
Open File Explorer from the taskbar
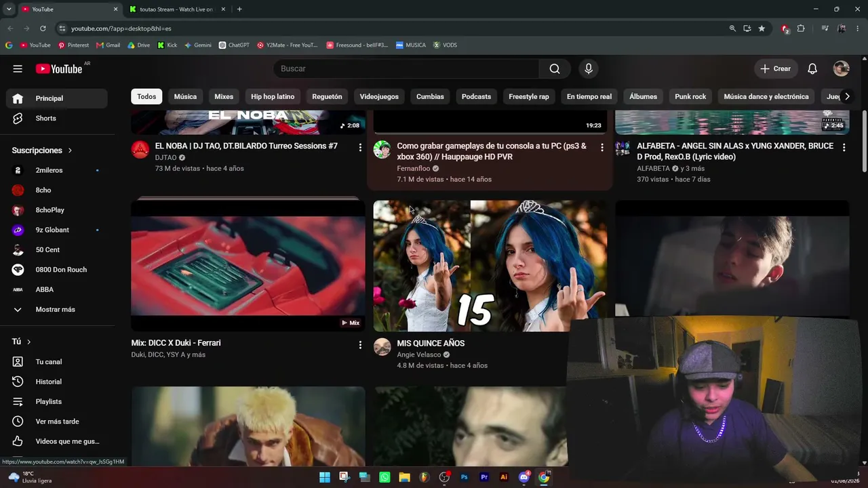click(x=404, y=477)
